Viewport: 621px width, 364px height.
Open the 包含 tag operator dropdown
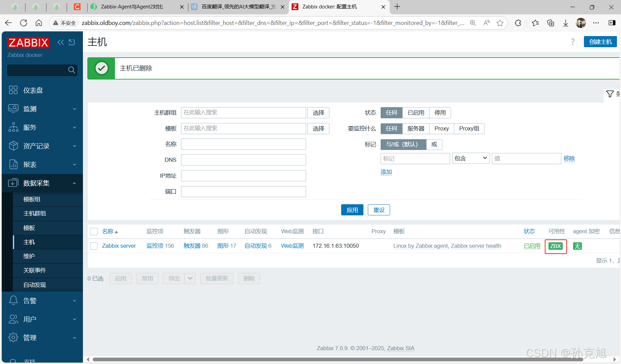coord(471,158)
